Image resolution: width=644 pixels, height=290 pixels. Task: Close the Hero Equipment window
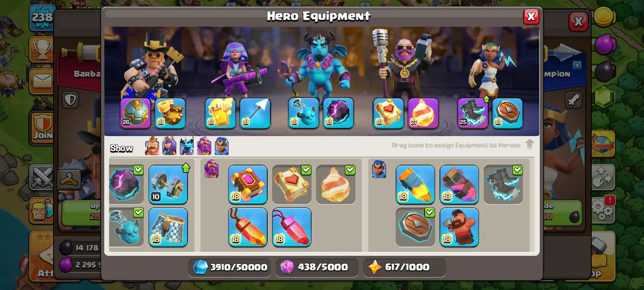click(531, 17)
